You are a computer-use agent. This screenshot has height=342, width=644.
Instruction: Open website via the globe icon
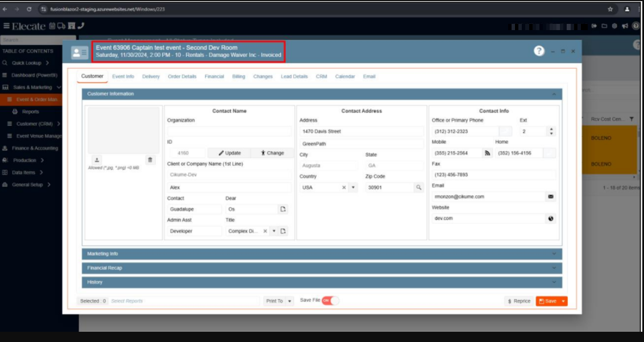click(550, 219)
